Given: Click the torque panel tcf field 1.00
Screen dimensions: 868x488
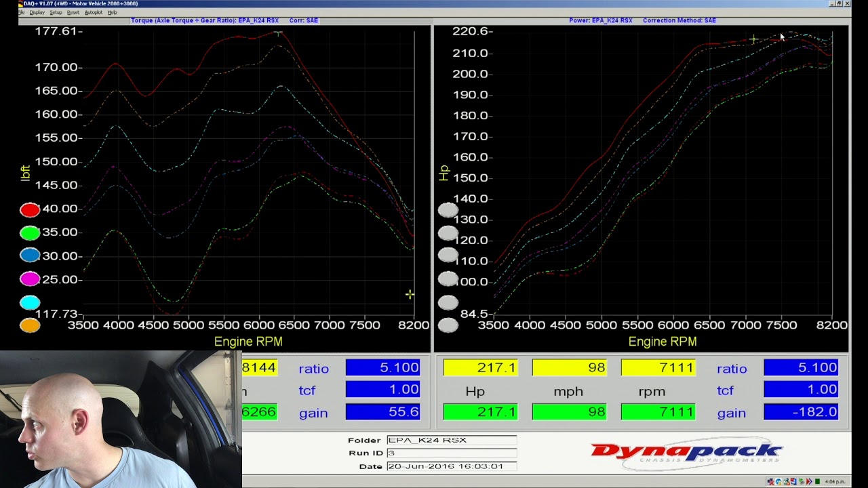Looking at the screenshot, I should point(383,389).
